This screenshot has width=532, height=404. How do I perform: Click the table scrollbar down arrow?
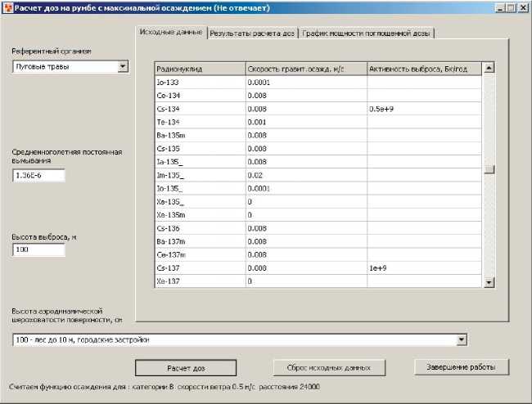[x=489, y=282]
